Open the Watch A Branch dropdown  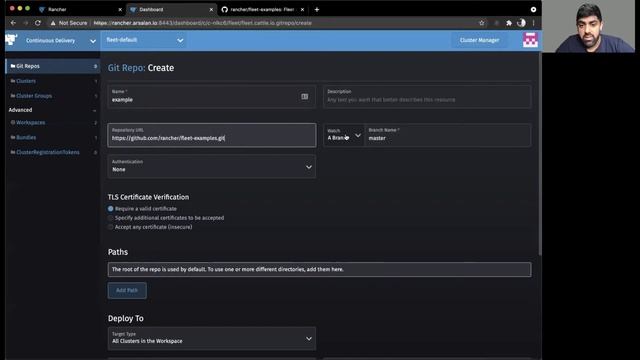point(344,135)
